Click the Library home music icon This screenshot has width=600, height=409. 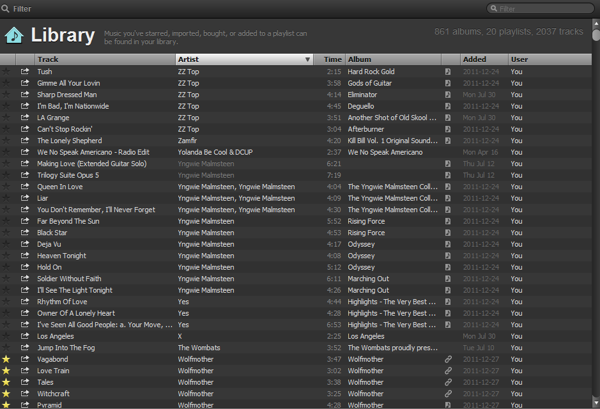coord(14,36)
